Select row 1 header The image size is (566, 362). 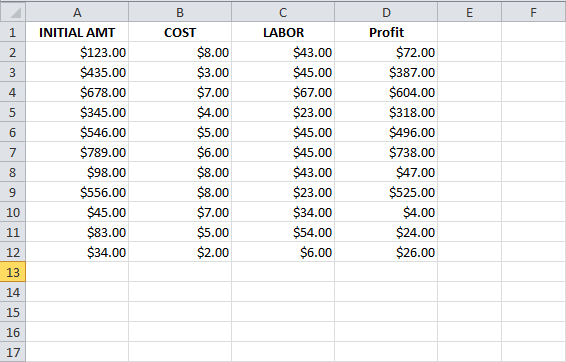coord(13,32)
